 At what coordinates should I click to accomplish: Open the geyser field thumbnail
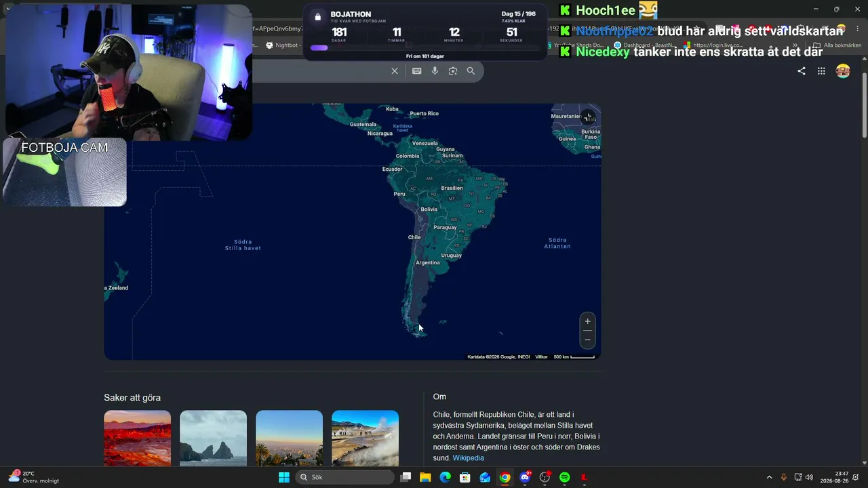coord(366,438)
